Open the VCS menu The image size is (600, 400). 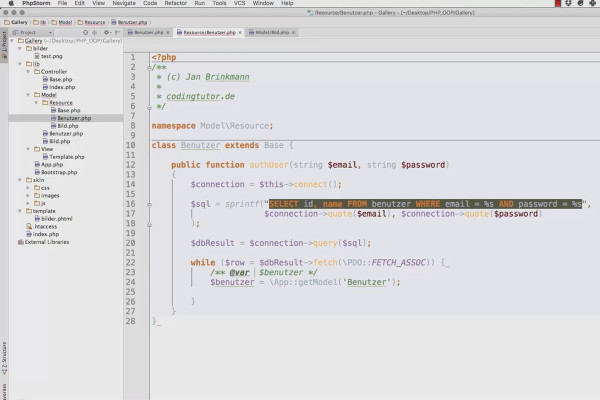click(x=240, y=3)
